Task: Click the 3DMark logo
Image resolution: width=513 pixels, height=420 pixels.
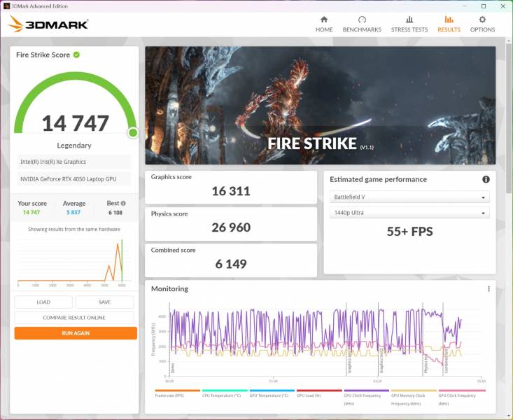Action: (x=48, y=24)
